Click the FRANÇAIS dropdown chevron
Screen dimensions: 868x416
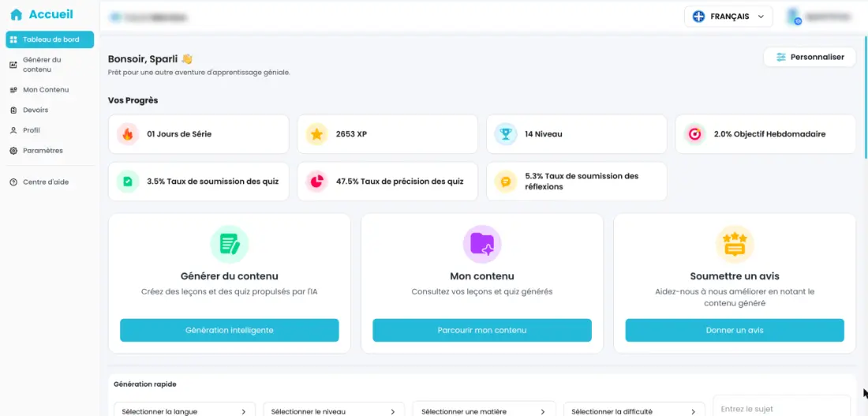pyautogui.click(x=761, y=17)
